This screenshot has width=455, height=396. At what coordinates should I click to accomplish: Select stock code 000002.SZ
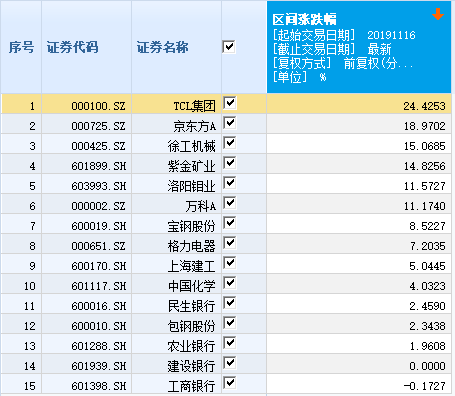point(98,206)
